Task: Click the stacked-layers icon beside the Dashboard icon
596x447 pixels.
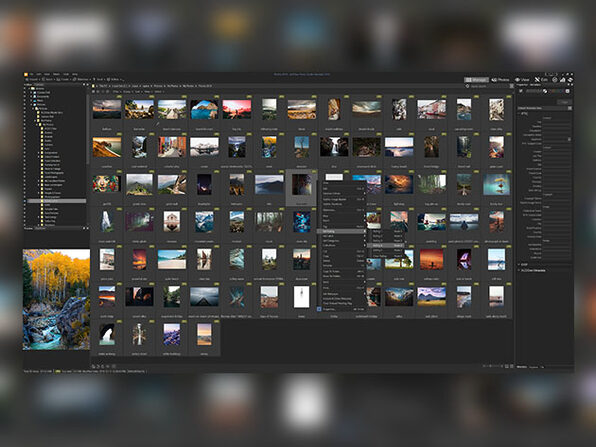Action: click(570, 80)
